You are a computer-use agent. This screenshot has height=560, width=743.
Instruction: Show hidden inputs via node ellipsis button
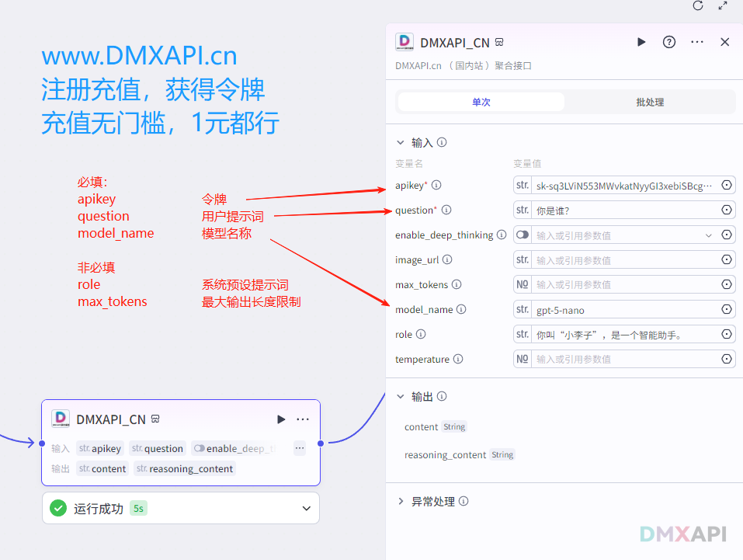pos(300,448)
